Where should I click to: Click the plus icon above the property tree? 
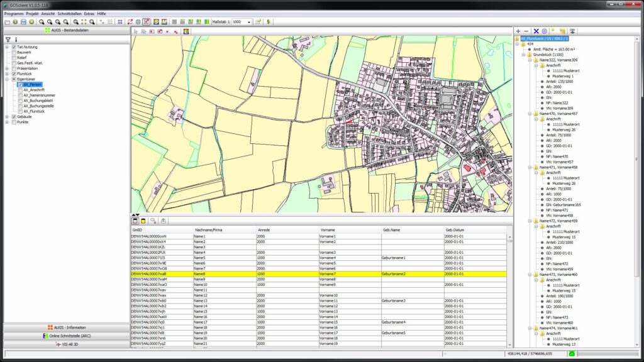click(x=518, y=31)
